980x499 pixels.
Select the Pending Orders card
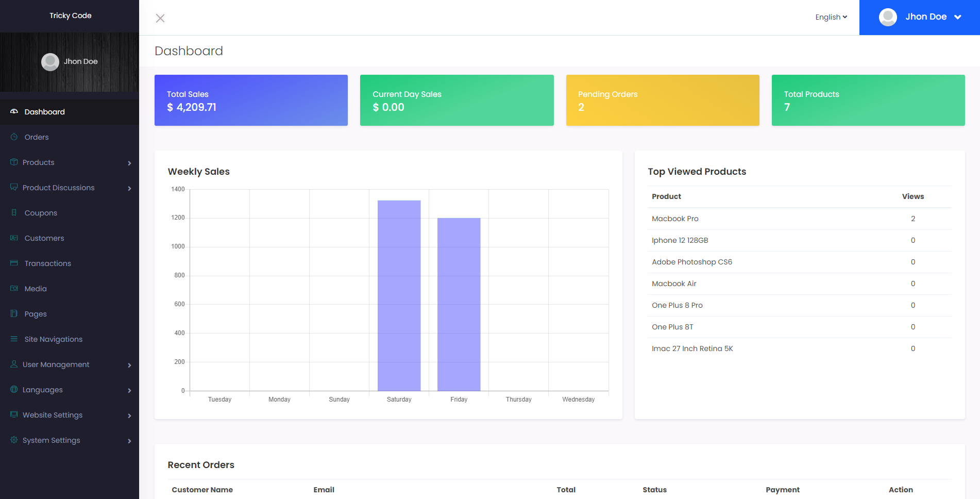click(662, 100)
